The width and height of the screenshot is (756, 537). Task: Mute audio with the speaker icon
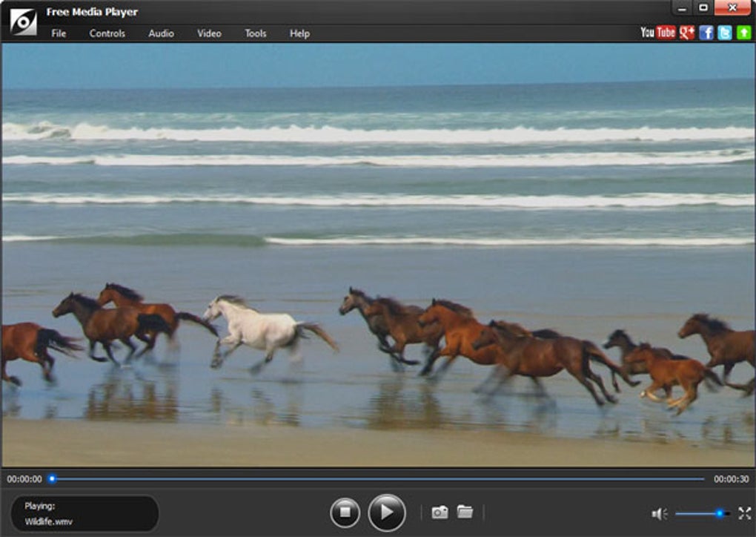tap(659, 514)
